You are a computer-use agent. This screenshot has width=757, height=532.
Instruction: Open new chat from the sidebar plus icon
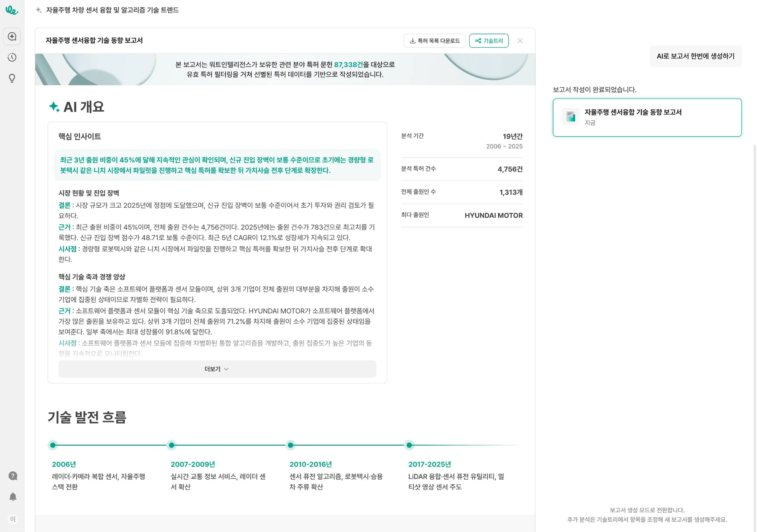12,36
